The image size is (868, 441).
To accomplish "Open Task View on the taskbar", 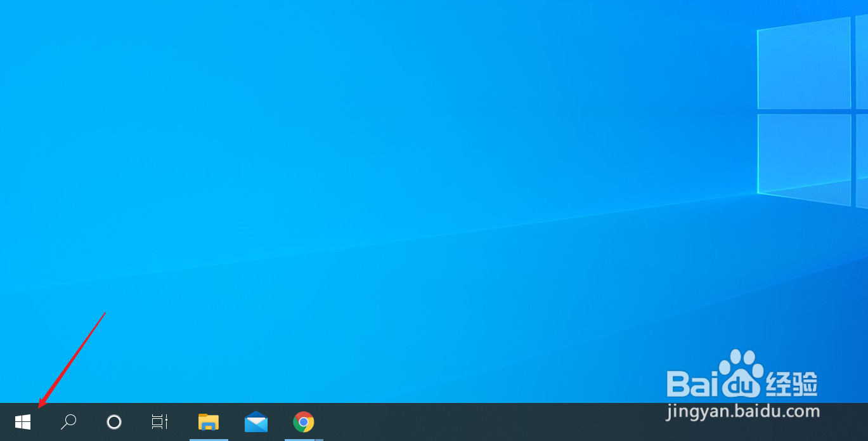I will (x=160, y=422).
